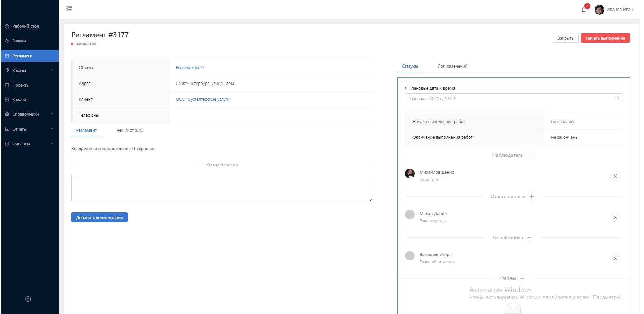Click the Иванов Иван username
This screenshot has height=314, width=644.
tap(620, 10)
